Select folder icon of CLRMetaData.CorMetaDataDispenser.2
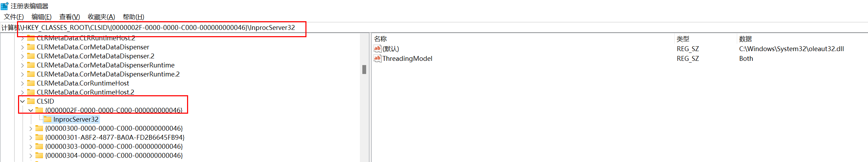868x162 pixels. pyautogui.click(x=31, y=56)
